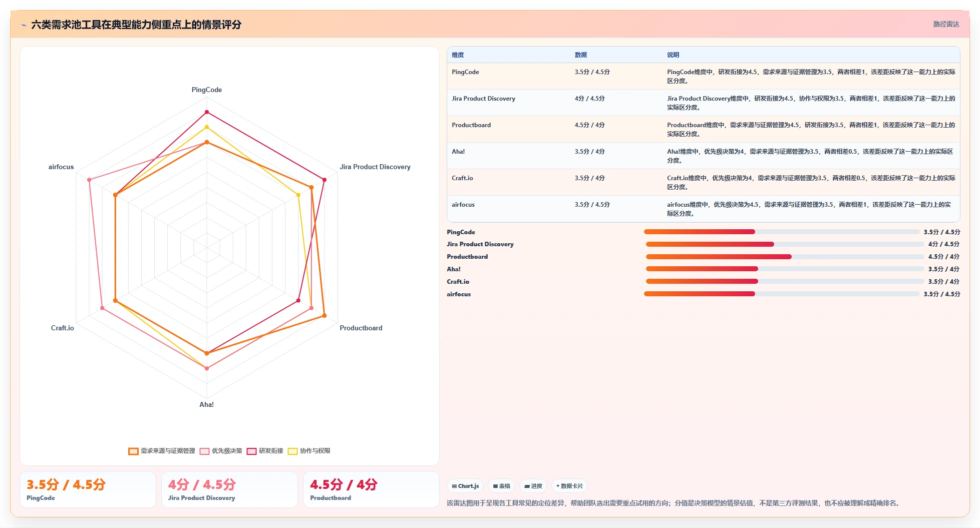Click the Craft.io progress bar
This screenshot has height=528, width=980.
tap(785, 281)
